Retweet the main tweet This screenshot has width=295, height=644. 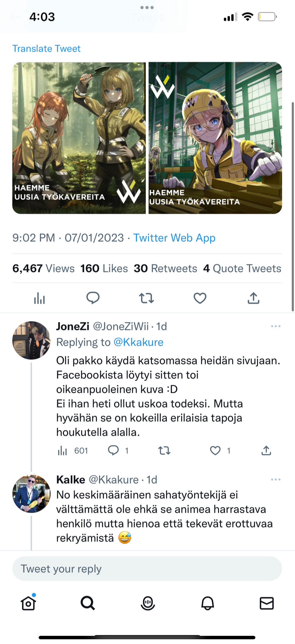[x=146, y=298]
